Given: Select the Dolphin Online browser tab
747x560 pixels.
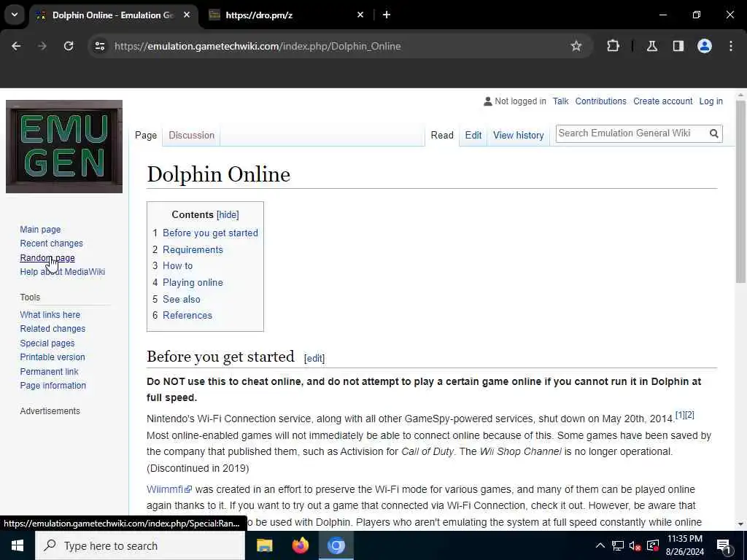Looking at the screenshot, I should 113,15.
